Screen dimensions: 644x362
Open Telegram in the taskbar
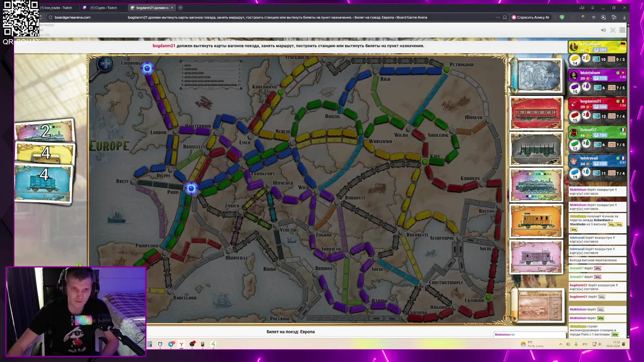pos(171,344)
